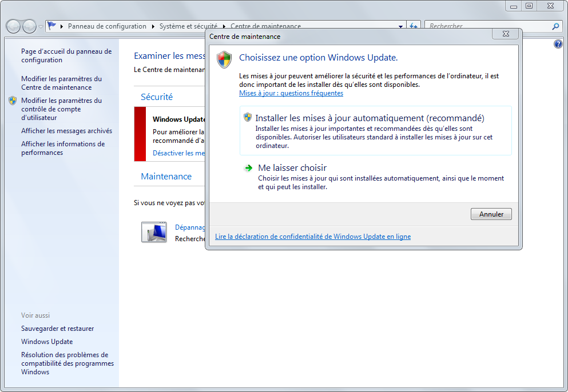Click the refresh button beside address bar
568x392 pixels.
413,26
